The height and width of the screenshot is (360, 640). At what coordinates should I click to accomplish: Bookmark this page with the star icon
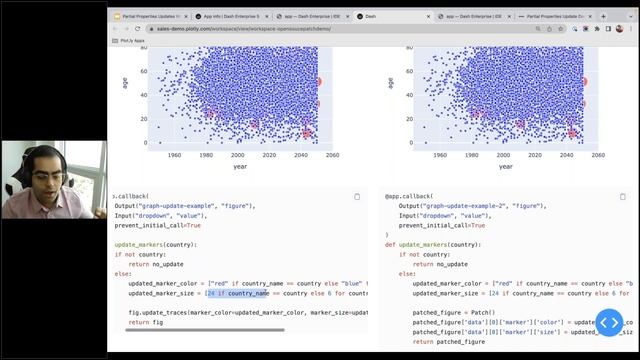point(561,29)
